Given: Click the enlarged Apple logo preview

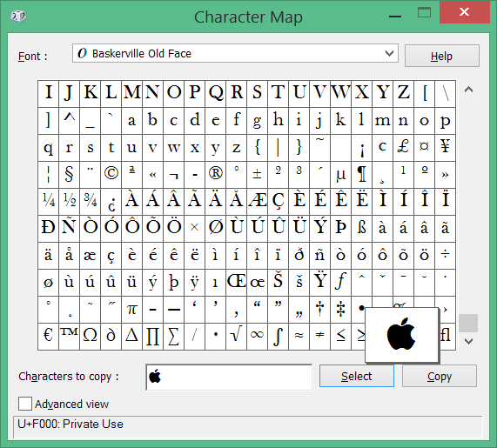Looking at the screenshot, I should tap(401, 334).
